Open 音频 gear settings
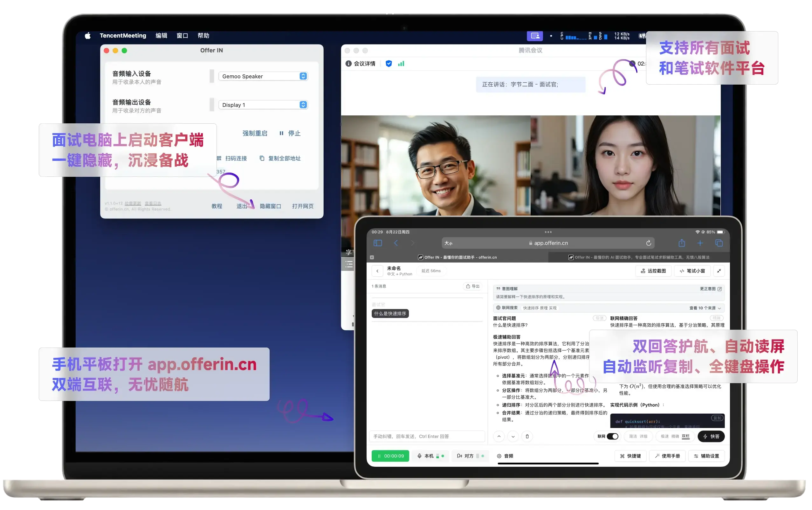The image size is (812, 510). pos(505,456)
